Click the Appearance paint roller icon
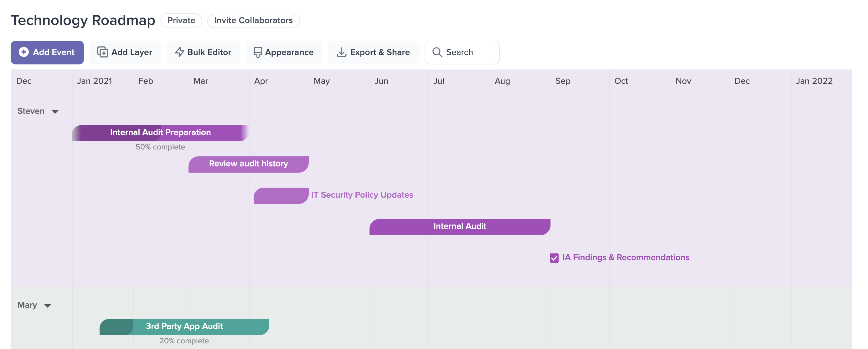868x349 pixels. point(258,53)
